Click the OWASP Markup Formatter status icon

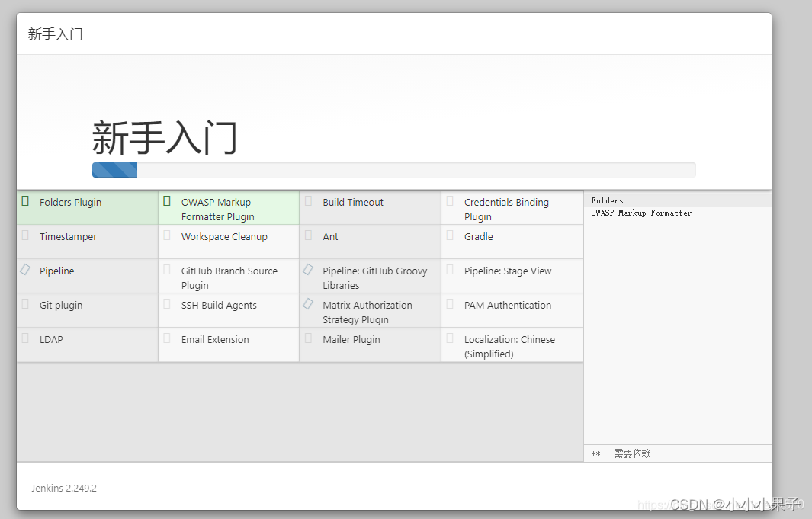click(167, 200)
